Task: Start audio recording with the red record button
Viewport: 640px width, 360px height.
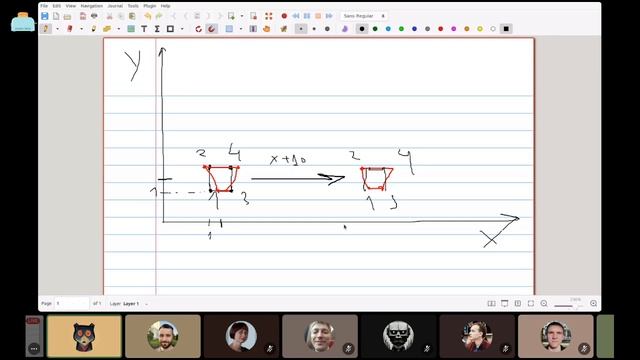Action: pos(284,16)
